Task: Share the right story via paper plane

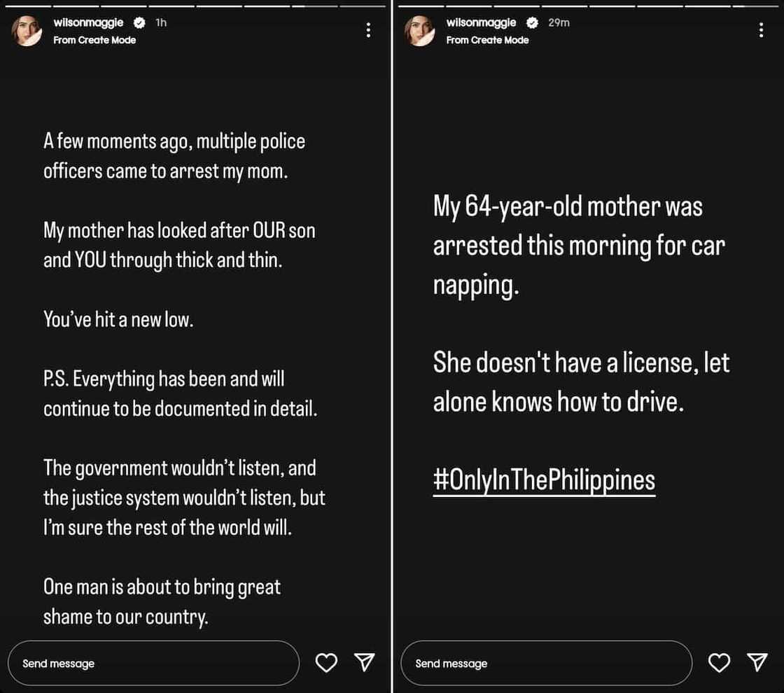Action: click(757, 662)
